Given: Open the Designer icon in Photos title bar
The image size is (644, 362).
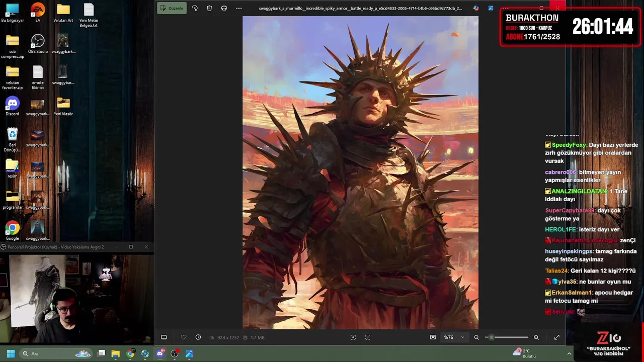Looking at the screenshot, I should 476,8.
